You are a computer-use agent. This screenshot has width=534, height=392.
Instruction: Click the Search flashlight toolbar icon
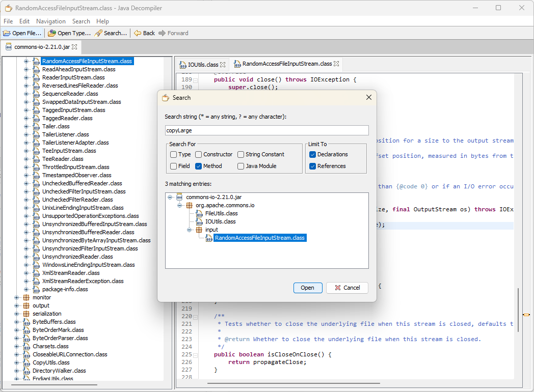[98, 33]
